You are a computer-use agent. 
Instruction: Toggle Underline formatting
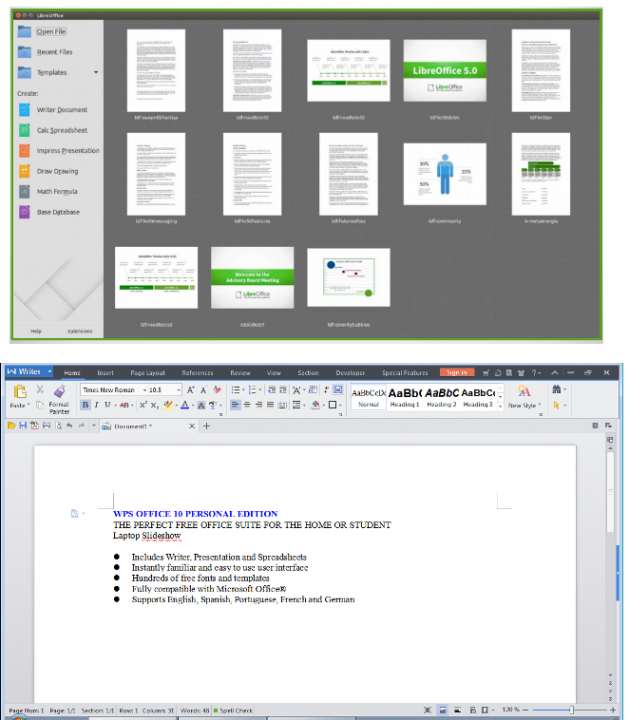tap(107, 405)
